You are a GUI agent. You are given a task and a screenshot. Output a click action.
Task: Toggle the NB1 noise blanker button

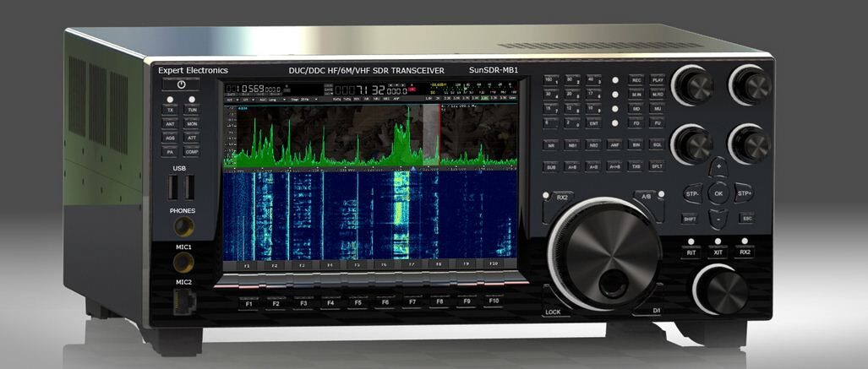571,145
